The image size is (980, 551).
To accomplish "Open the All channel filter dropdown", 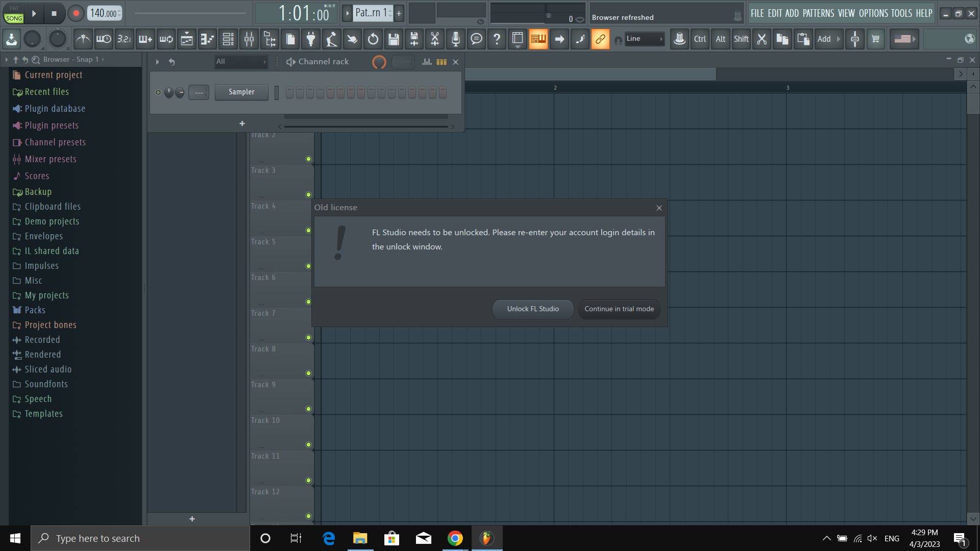I will tap(241, 62).
